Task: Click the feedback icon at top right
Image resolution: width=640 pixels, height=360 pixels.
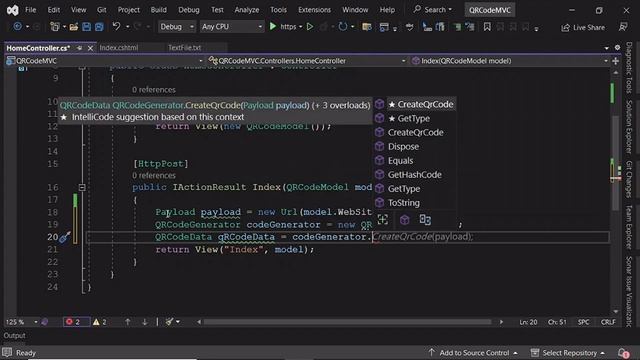Action: [623, 27]
